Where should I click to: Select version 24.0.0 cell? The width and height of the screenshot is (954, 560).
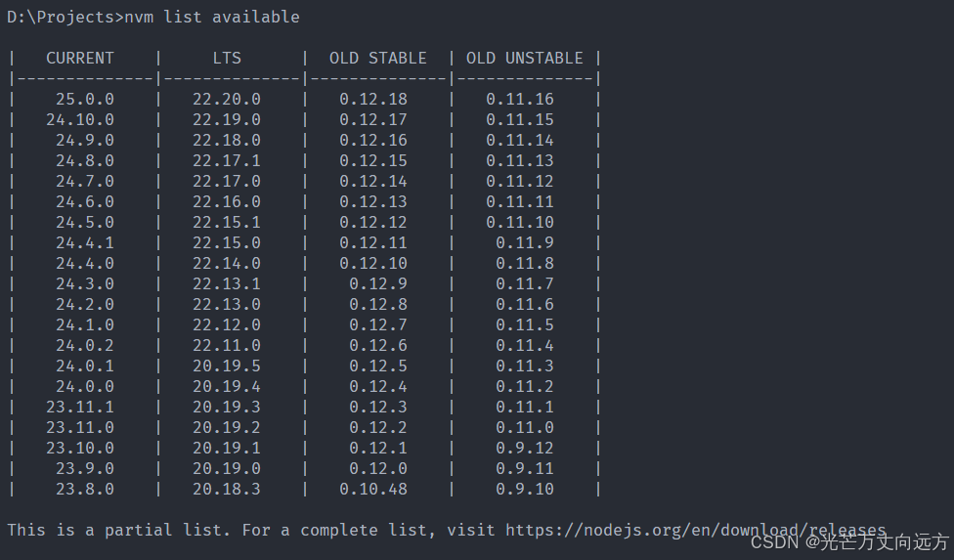click(x=85, y=387)
